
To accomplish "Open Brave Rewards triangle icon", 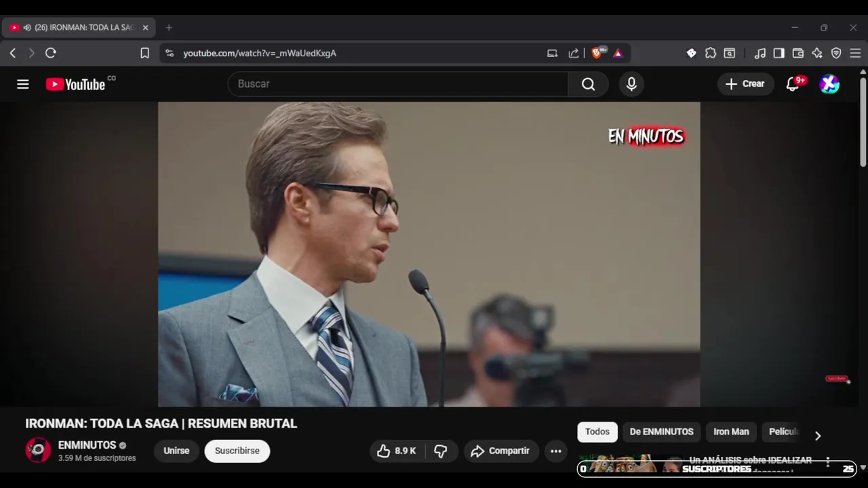I will 618,53.
